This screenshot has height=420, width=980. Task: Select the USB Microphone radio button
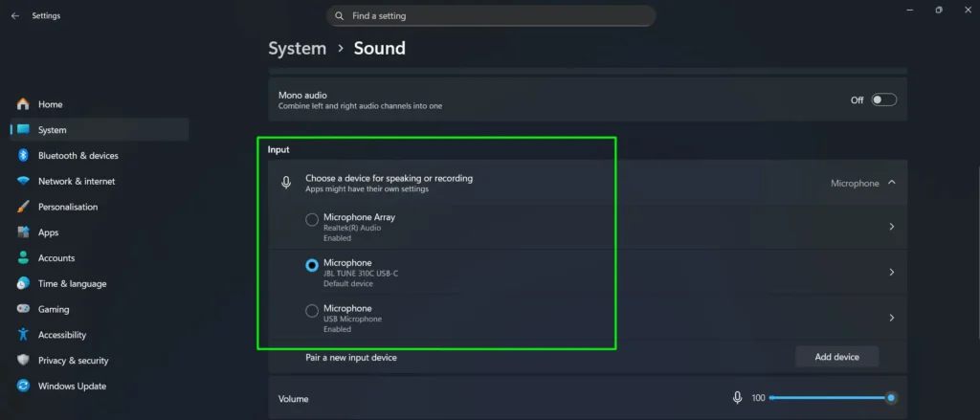(312, 311)
